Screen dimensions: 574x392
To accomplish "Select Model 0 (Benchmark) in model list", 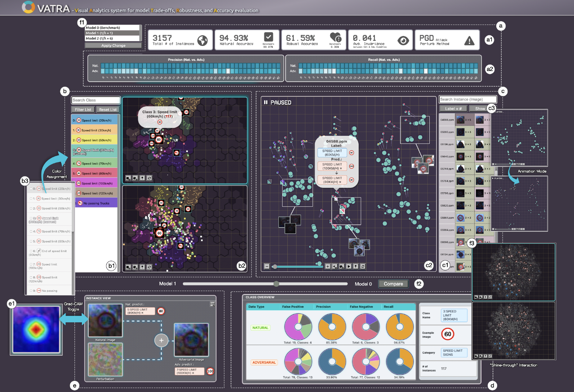I will pyautogui.click(x=112, y=28).
